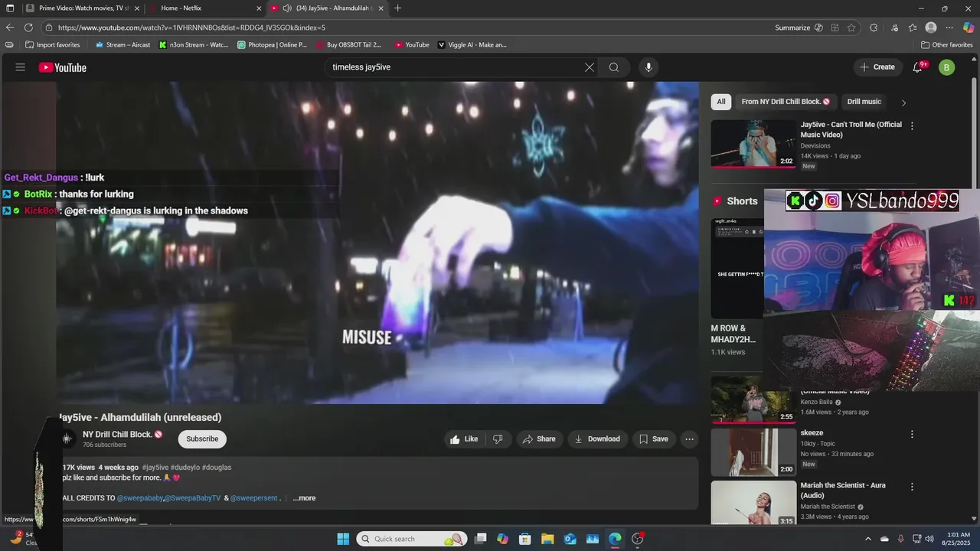Open the Edge profile icon
This screenshot has height=551, width=980.
(x=931, y=28)
